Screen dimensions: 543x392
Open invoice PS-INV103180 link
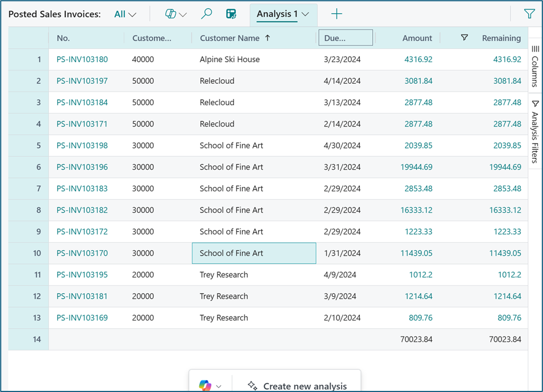pyautogui.click(x=82, y=59)
